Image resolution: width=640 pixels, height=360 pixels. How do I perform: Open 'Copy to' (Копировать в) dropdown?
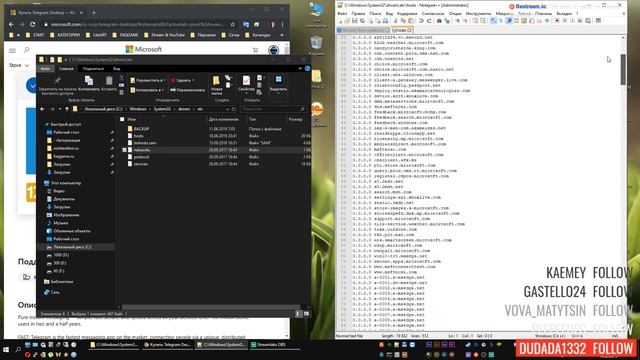147,90
